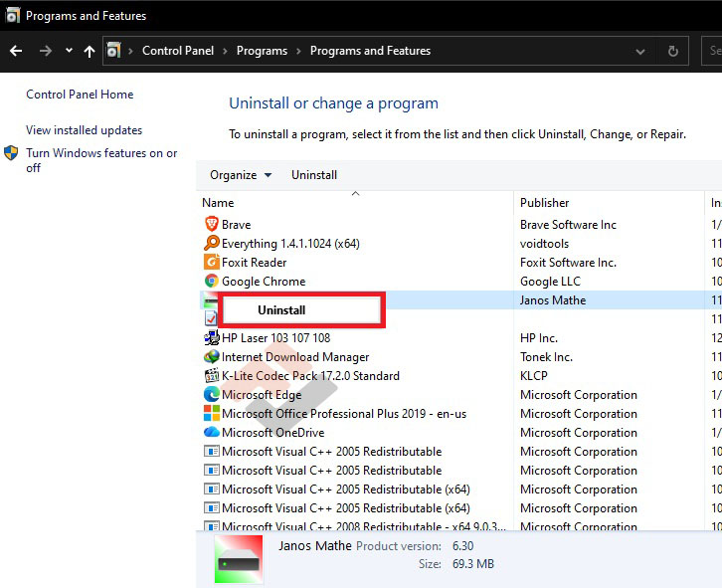Viewport: 722px width, 588px height.
Task: Select the Google Chrome icon
Action: pos(211,282)
